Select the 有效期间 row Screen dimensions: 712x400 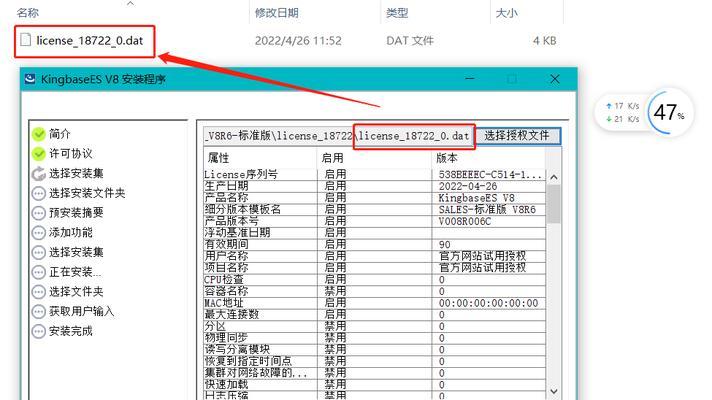tap(374, 245)
